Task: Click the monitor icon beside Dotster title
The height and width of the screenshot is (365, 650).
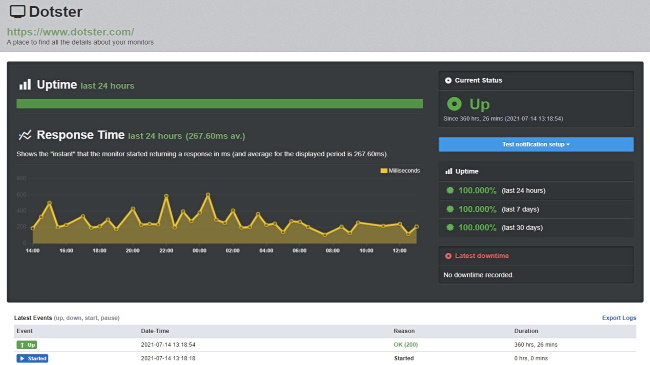Action: [17, 12]
